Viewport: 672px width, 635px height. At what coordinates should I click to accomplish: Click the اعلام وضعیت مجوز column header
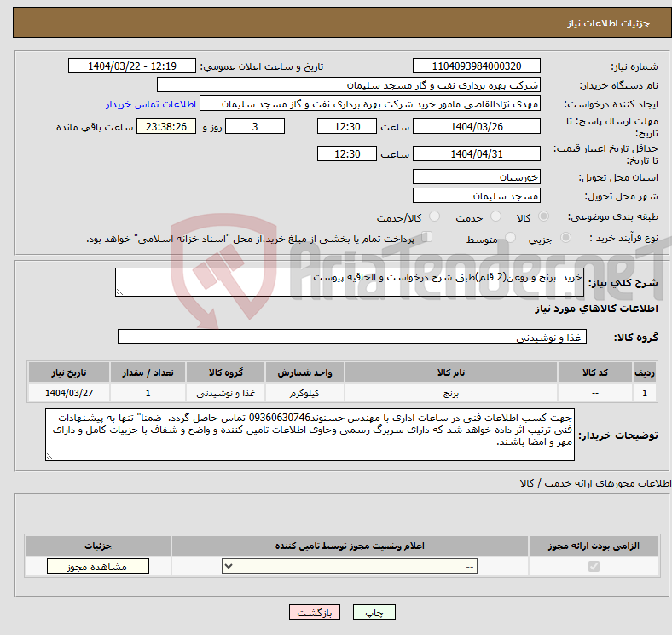[x=350, y=546]
